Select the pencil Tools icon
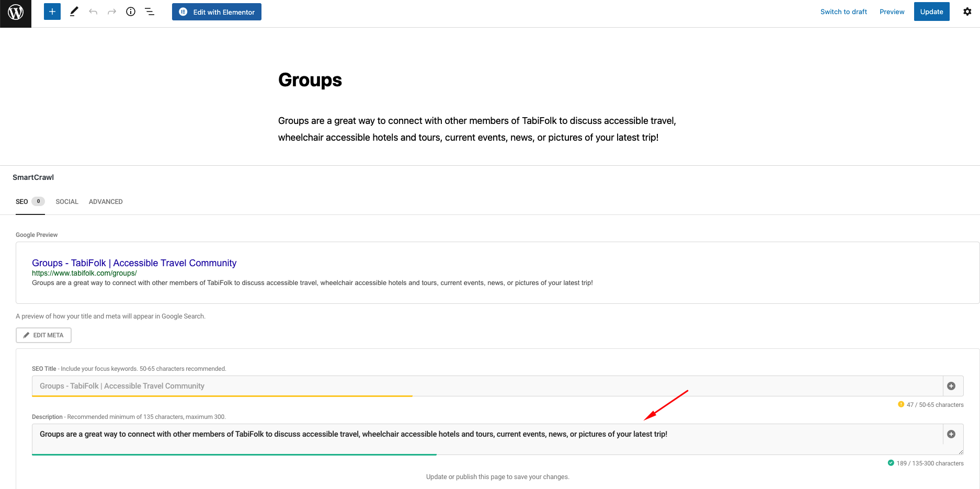 click(74, 12)
